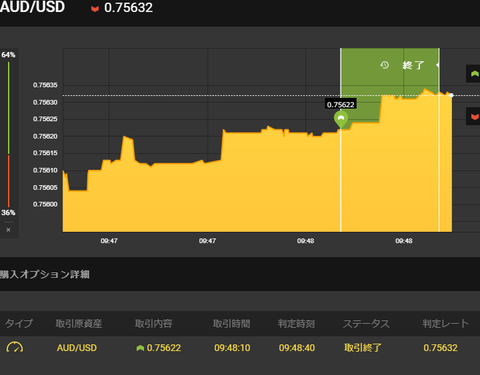Click the 取引終了 status text

click(363, 348)
